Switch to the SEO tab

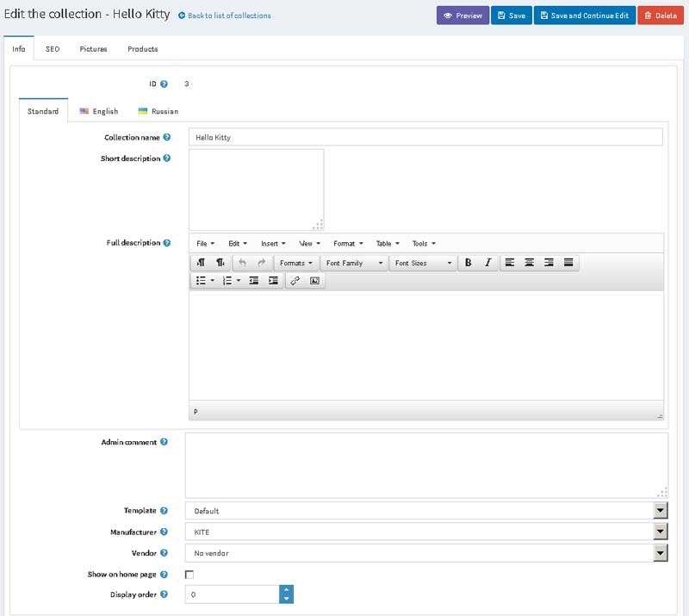(x=53, y=49)
